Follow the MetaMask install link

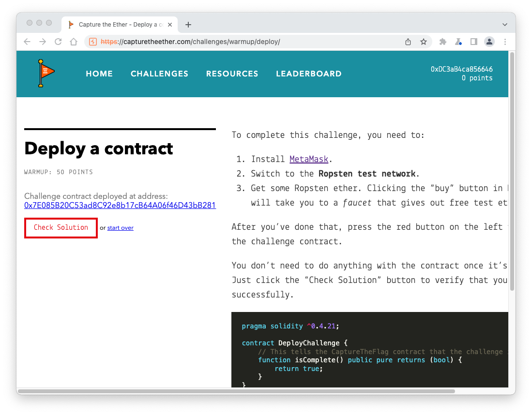click(x=309, y=159)
